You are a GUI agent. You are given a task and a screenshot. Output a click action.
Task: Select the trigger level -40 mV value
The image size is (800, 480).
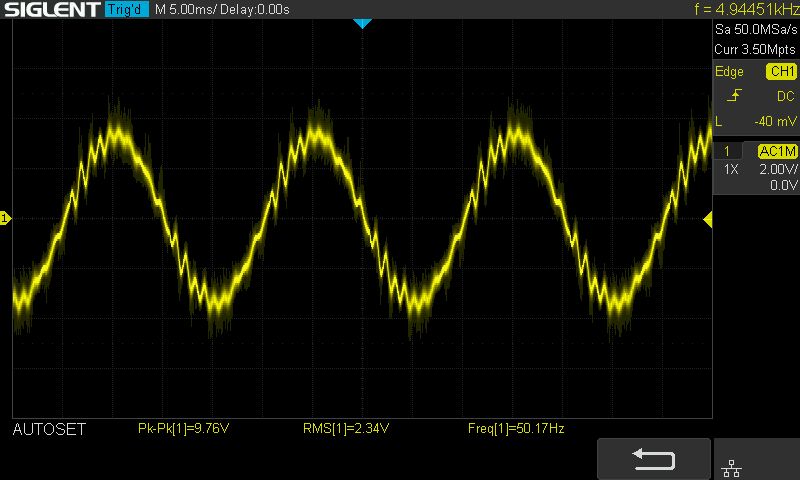pyautogui.click(x=775, y=121)
